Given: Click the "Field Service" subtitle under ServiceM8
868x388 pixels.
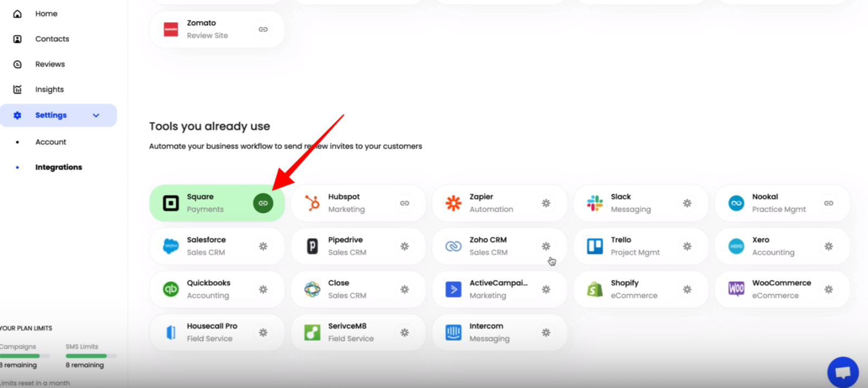Looking at the screenshot, I should [351, 339].
